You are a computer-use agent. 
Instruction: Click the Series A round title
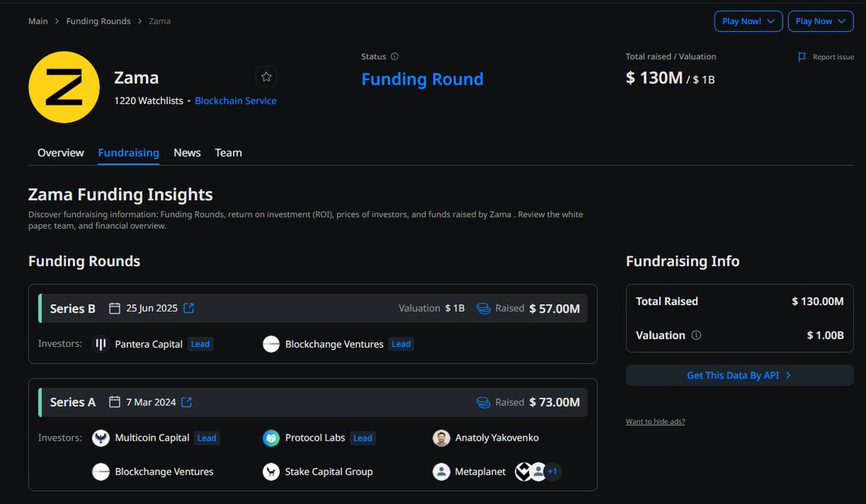(73, 402)
